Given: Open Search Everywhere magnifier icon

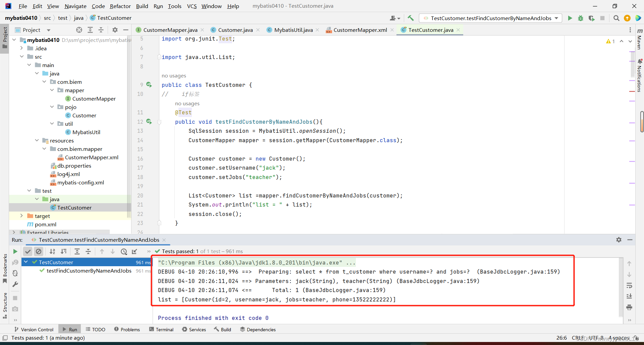Looking at the screenshot, I should 616,18.
